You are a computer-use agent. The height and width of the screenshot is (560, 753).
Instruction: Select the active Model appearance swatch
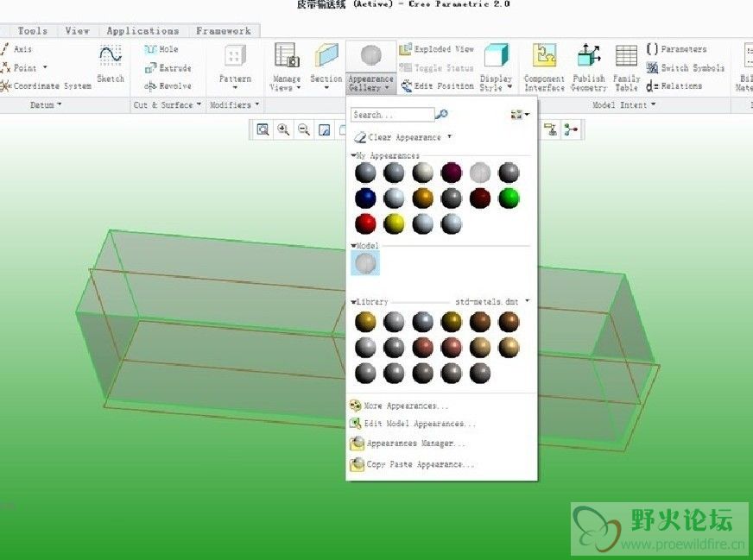(365, 263)
